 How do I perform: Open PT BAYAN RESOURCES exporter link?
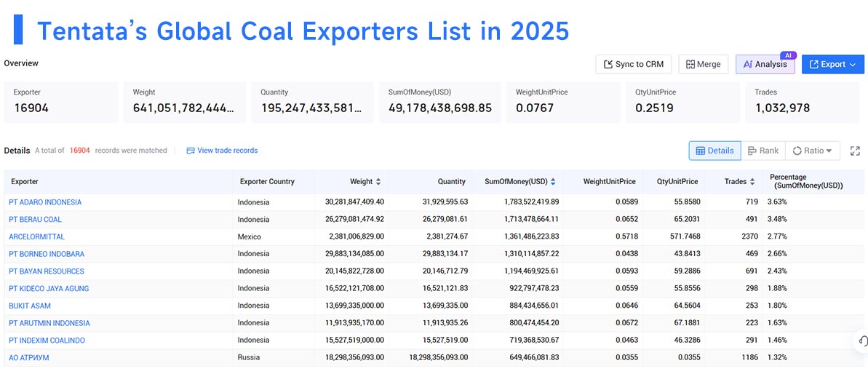47,271
